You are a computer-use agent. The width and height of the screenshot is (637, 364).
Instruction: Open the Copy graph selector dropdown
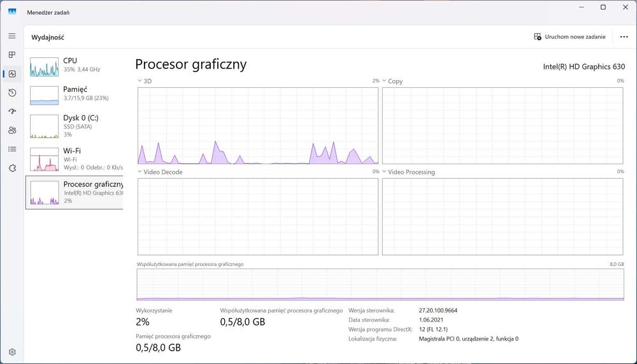(385, 81)
